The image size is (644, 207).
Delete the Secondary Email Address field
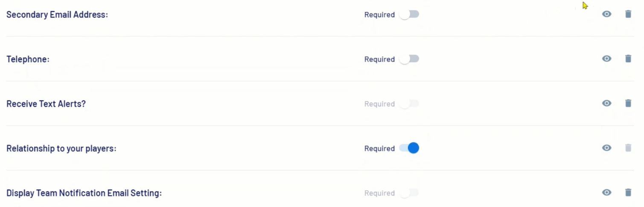click(628, 14)
